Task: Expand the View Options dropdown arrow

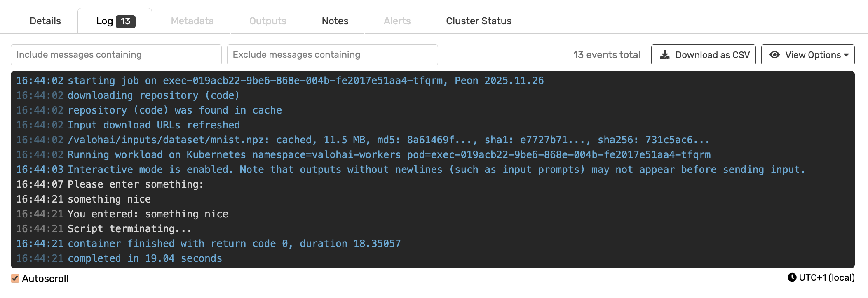Action: 847,55
